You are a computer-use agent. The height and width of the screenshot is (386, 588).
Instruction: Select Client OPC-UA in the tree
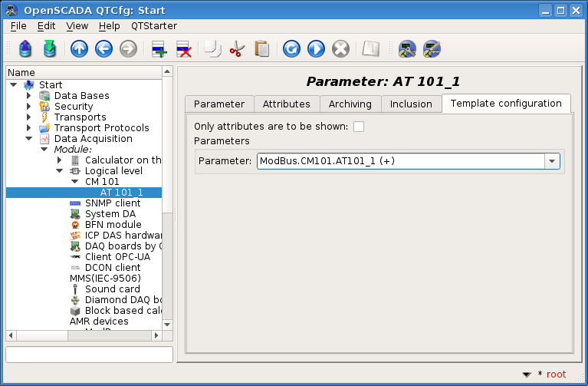coord(118,257)
